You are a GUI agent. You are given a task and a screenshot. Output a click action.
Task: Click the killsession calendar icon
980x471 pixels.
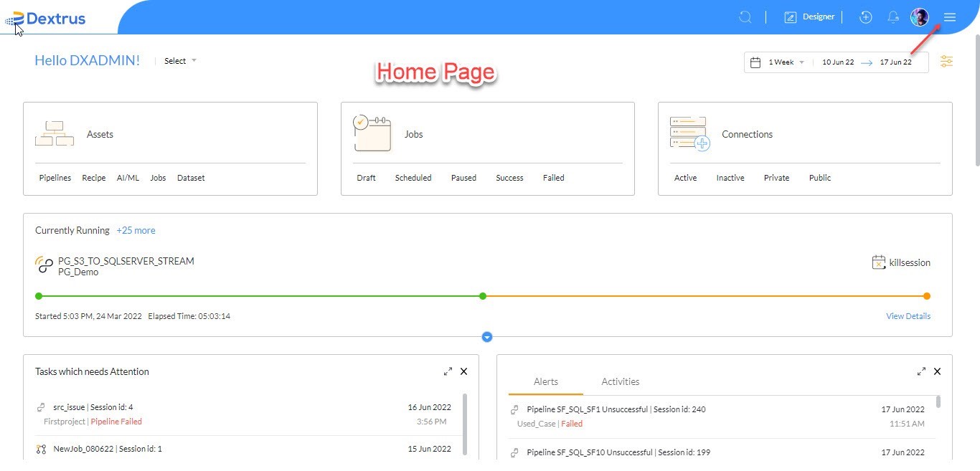pos(879,262)
